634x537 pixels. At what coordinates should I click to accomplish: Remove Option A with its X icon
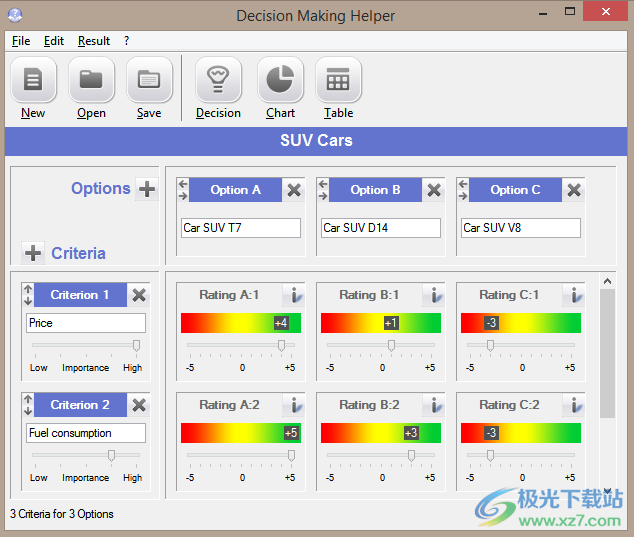point(294,190)
